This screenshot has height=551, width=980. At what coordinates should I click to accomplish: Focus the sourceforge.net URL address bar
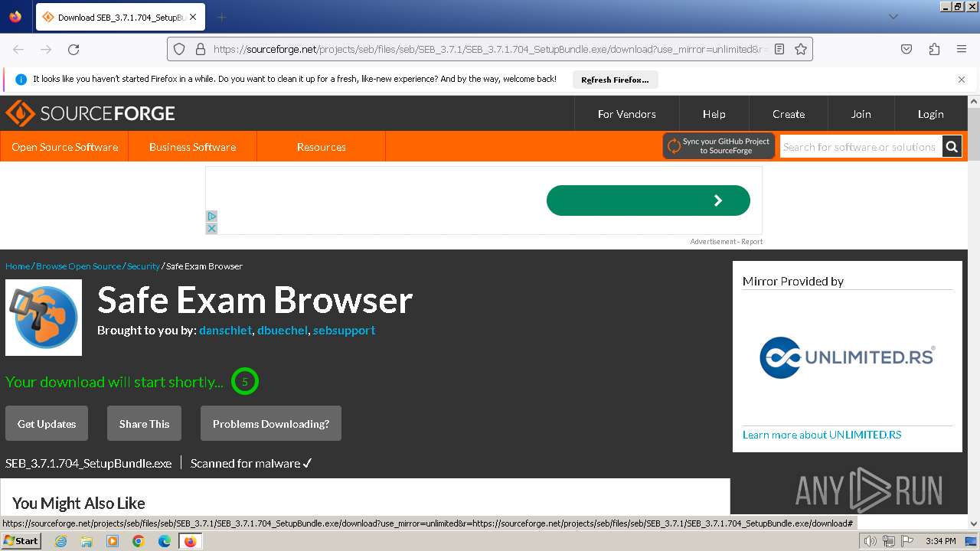(x=490, y=49)
